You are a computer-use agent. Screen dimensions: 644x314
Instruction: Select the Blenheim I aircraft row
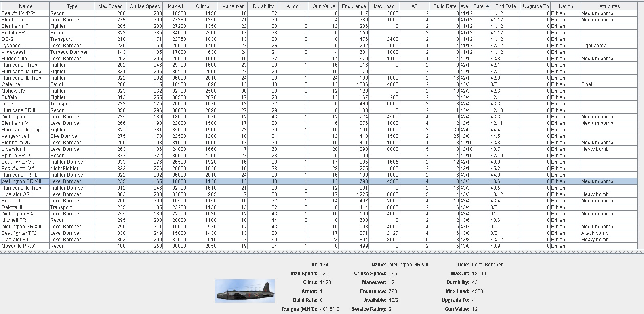click(x=319, y=20)
